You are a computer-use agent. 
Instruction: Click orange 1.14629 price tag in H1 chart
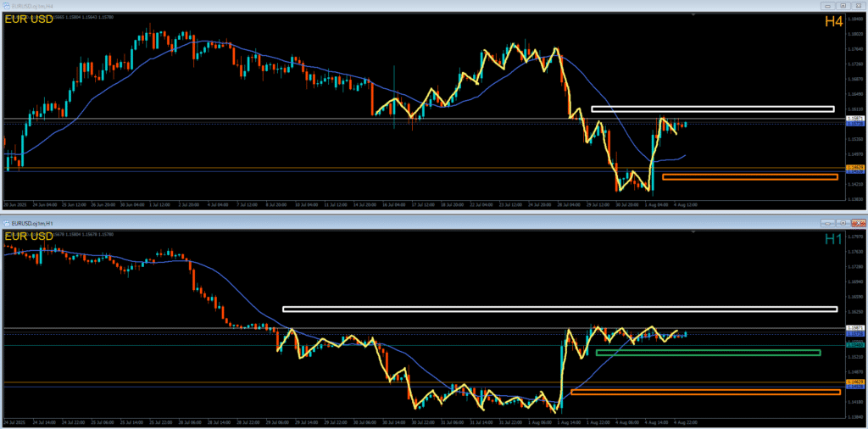click(854, 382)
